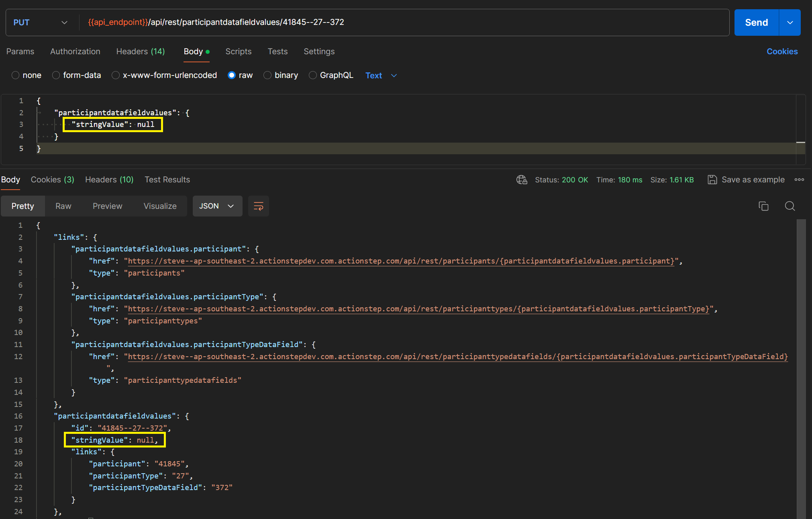This screenshot has width=812, height=519.
Task: Click line number 5 in request editor
Action: click(21, 149)
